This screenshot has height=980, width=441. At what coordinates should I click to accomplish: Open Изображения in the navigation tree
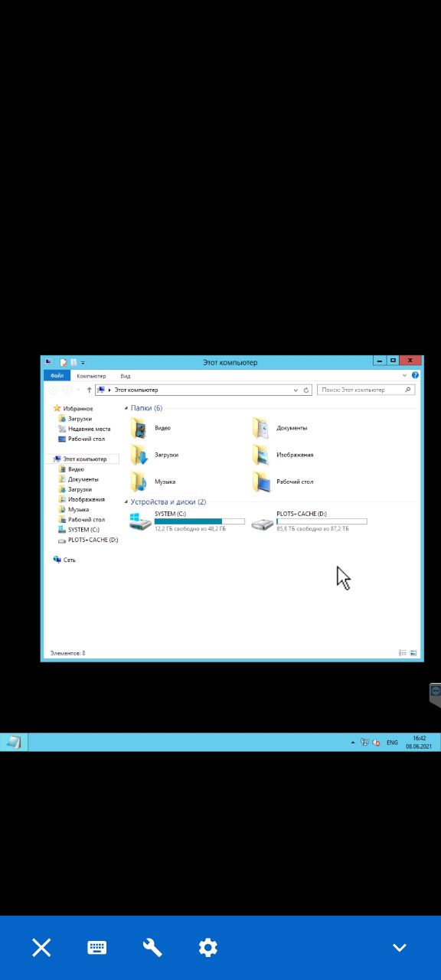(81, 499)
